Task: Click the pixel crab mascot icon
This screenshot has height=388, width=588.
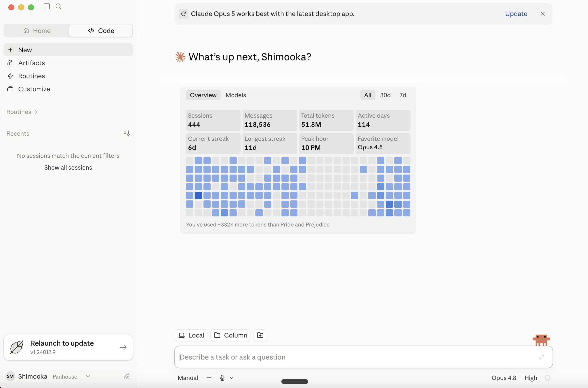Action: pyautogui.click(x=541, y=340)
